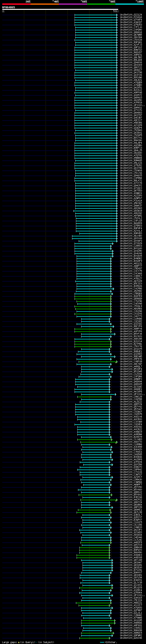Select the UniRef100_B9FQ61 label
146x644 pixels.
(131, 42)
